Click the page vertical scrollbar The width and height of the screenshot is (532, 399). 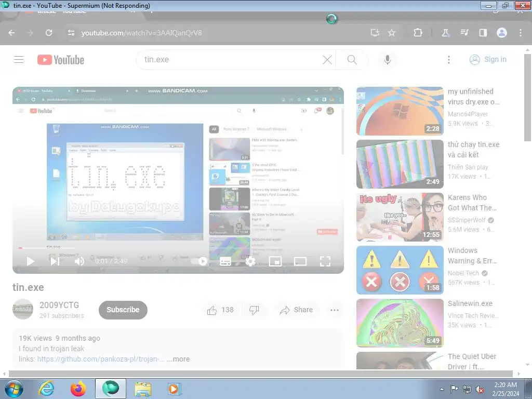click(x=527, y=98)
